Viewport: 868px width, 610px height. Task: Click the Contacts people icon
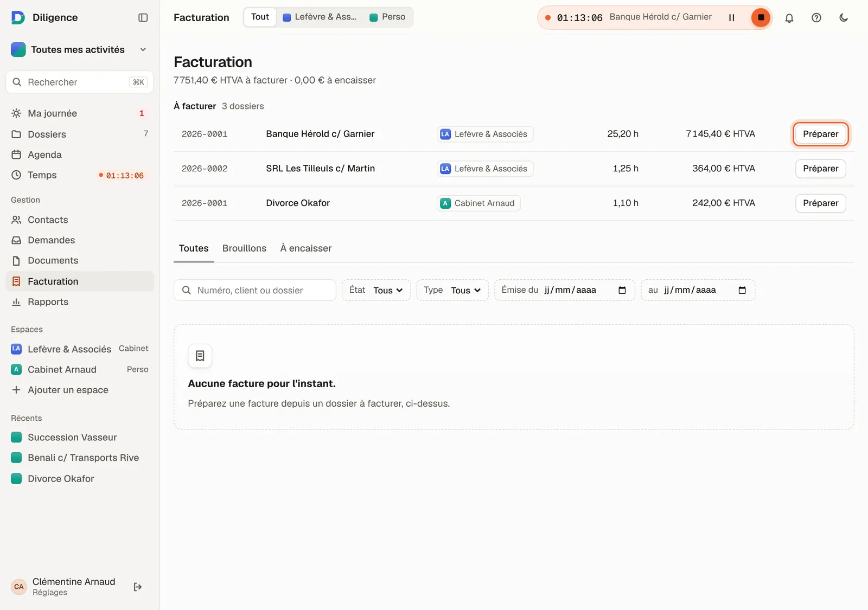click(16, 220)
